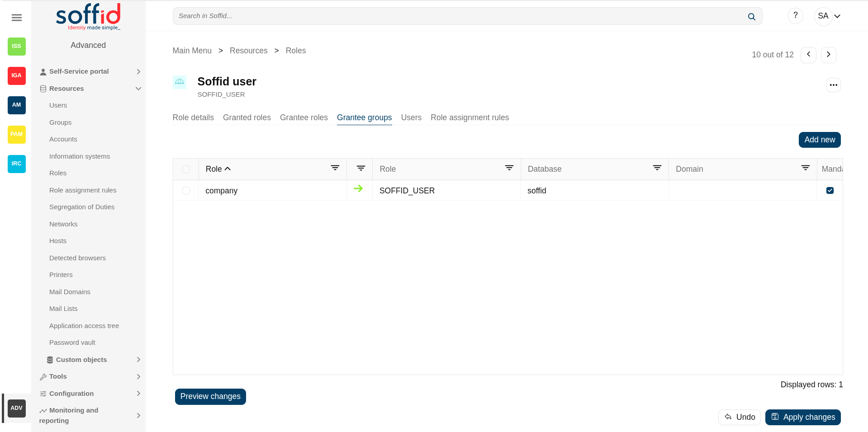
Task: Open Password vault in the sidebar
Action: point(72,343)
